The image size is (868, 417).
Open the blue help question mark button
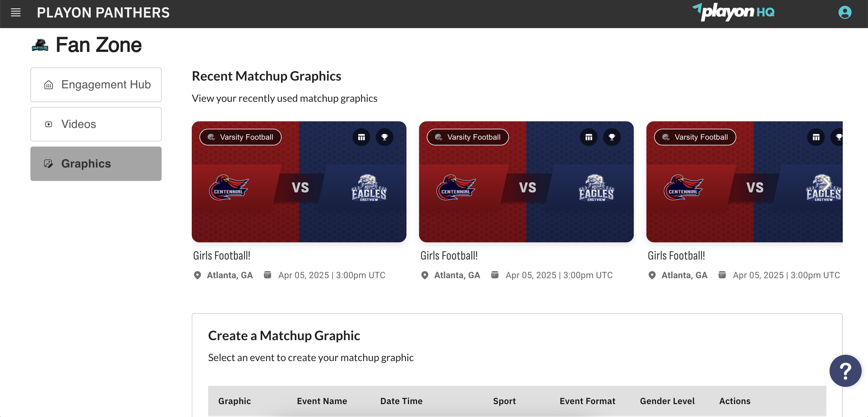845,371
